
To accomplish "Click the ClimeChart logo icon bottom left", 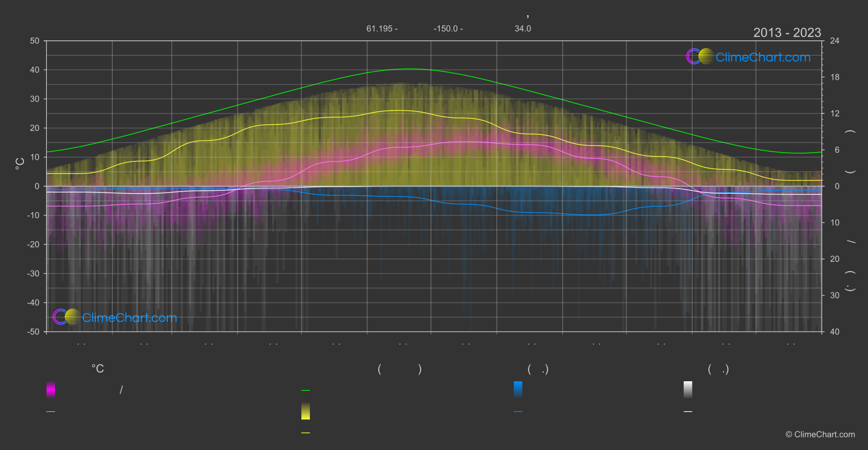I will click(66, 317).
